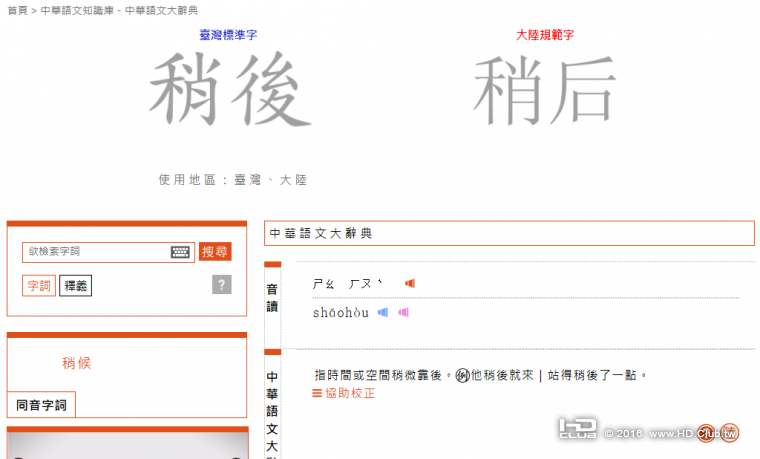Click the circled 例 example marker
The width and height of the screenshot is (760, 459).
tap(463, 376)
